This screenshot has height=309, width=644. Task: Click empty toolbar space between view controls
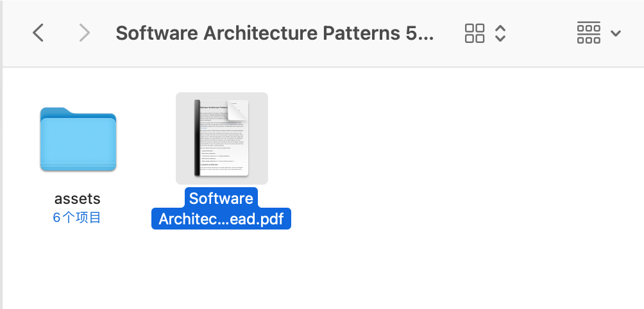pyautogui.click(x=542, y=33)
